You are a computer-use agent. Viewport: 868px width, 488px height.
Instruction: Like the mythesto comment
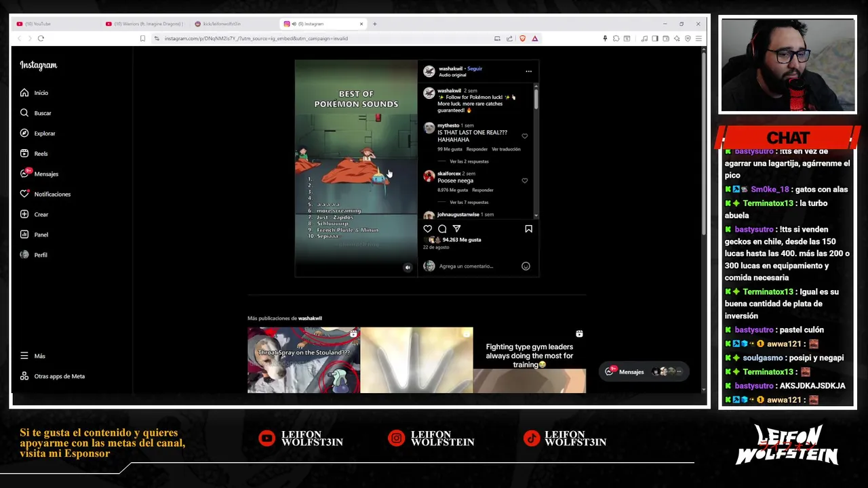tap(525, 136)
